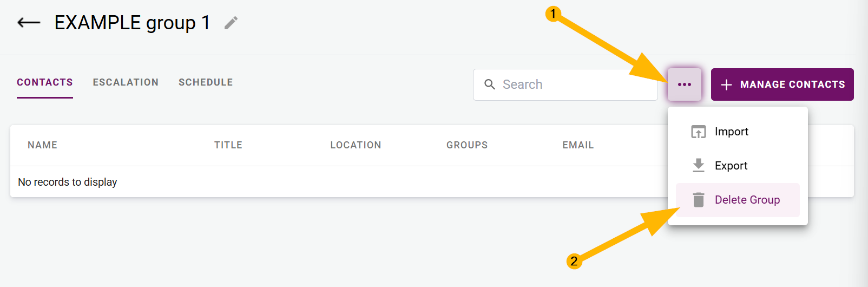
Task: Click the Location column header
Action: [356, 145]
